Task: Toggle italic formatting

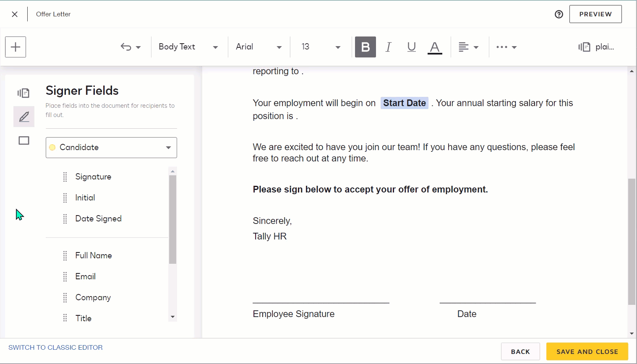Action: pyautogui.click(x=389, y=47)
